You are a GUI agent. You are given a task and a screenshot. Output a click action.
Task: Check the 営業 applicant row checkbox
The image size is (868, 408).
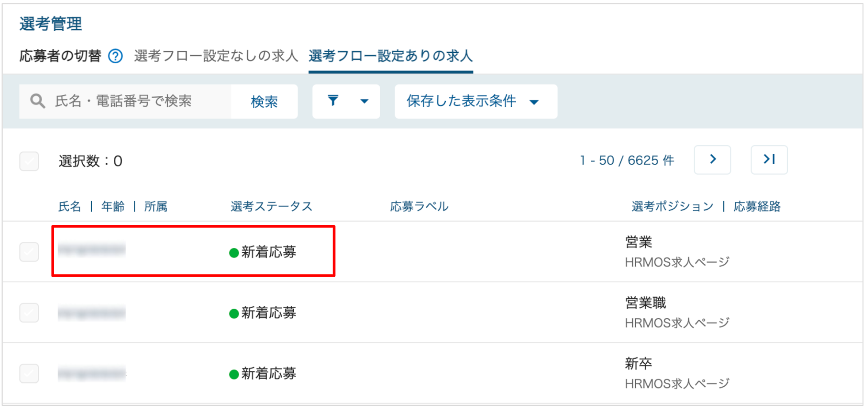(29, 251)
